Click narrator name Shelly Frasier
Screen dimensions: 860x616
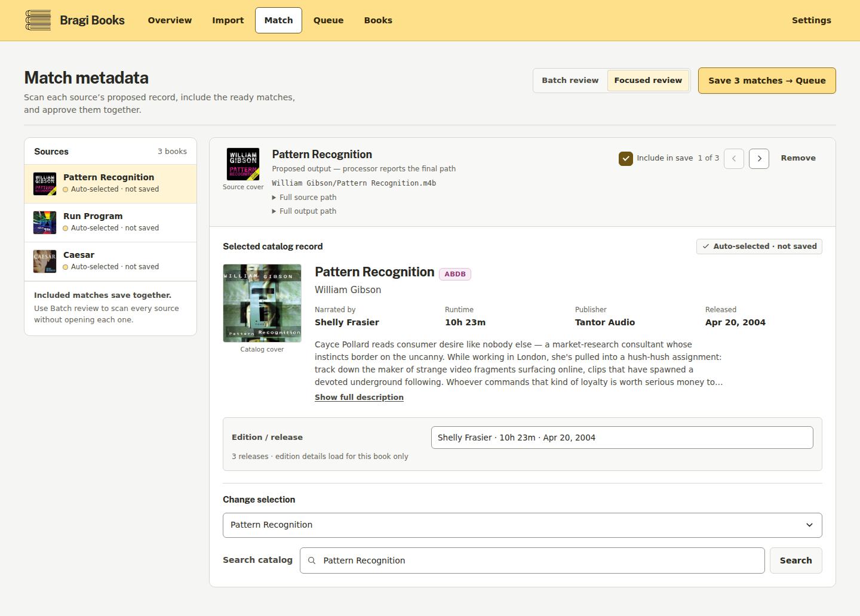(x=347, y=322)
